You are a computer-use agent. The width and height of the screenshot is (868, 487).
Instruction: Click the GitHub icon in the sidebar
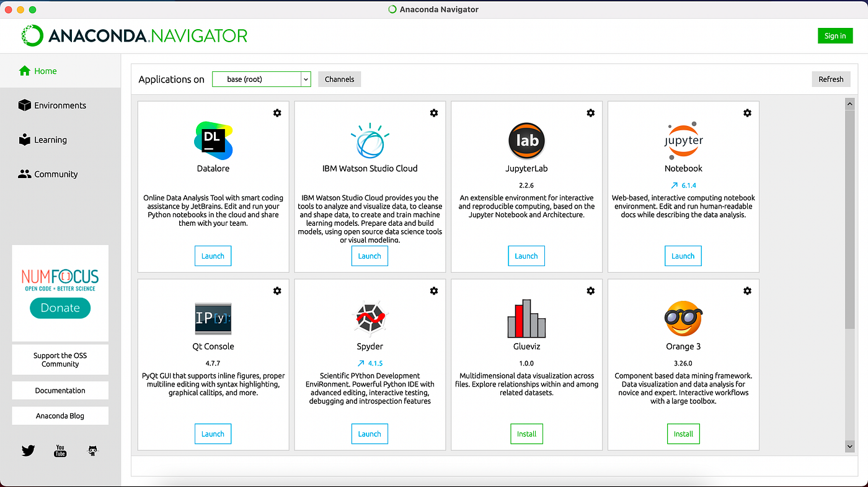pyautogui.click(x=92, y=450)
